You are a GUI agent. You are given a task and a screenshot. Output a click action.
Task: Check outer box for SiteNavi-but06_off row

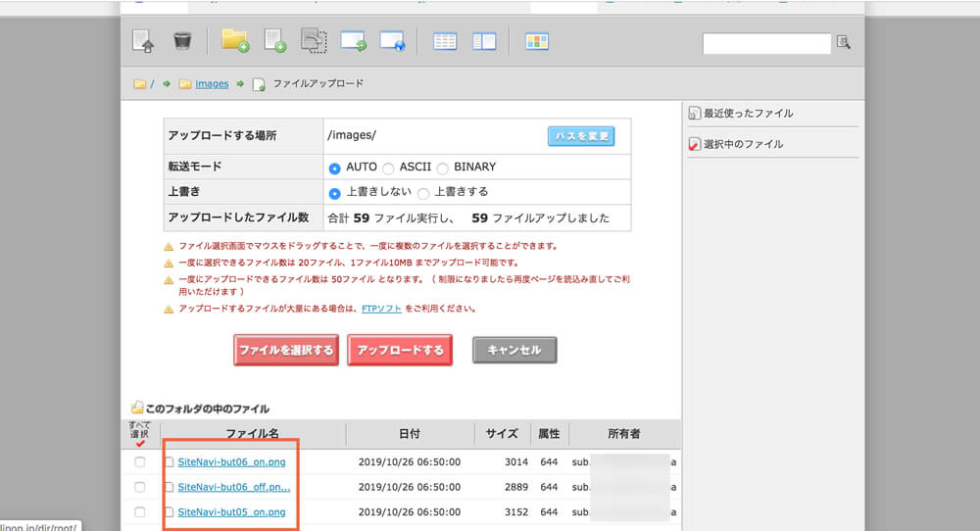[x=140, y=487]
